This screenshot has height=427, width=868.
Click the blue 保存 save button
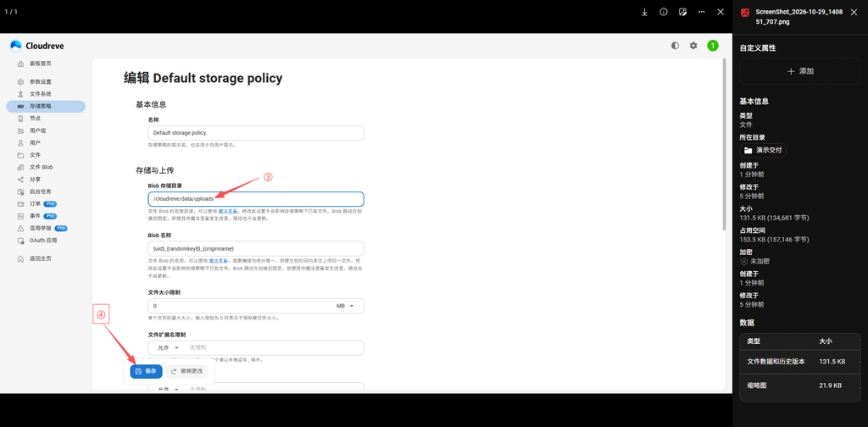[x=146, y=371]
